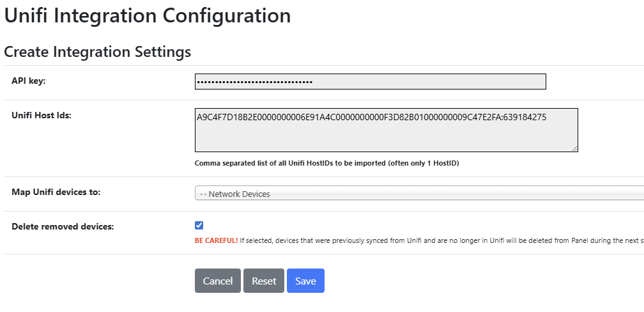Viewport: 644px width, 312px height.
Task: Click the "API key:" label
Action: pos(29,81)
